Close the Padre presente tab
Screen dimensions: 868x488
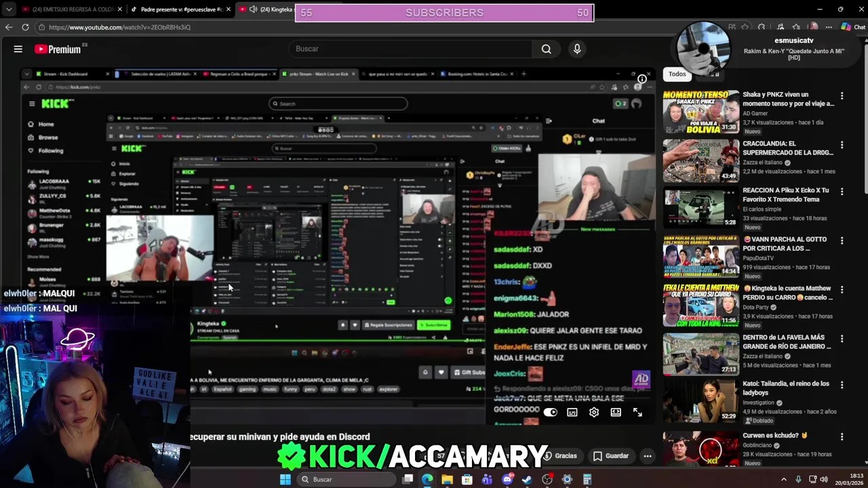[229, 9]
